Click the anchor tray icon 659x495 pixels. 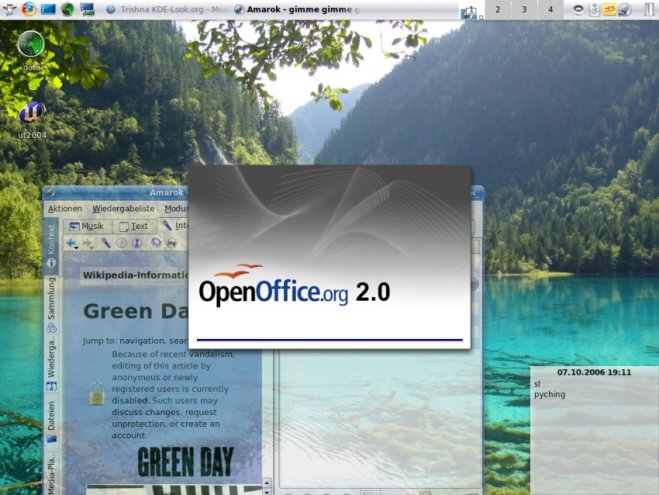[x=594, y=9]
